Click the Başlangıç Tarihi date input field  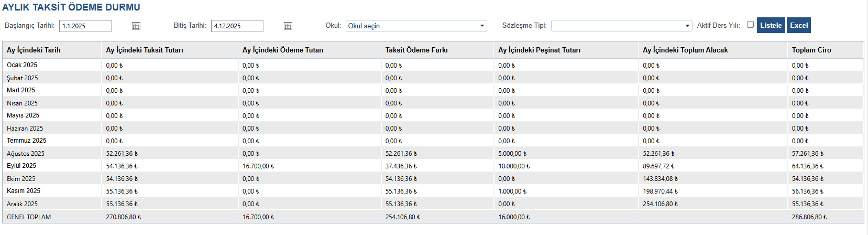tap(85, 26)
